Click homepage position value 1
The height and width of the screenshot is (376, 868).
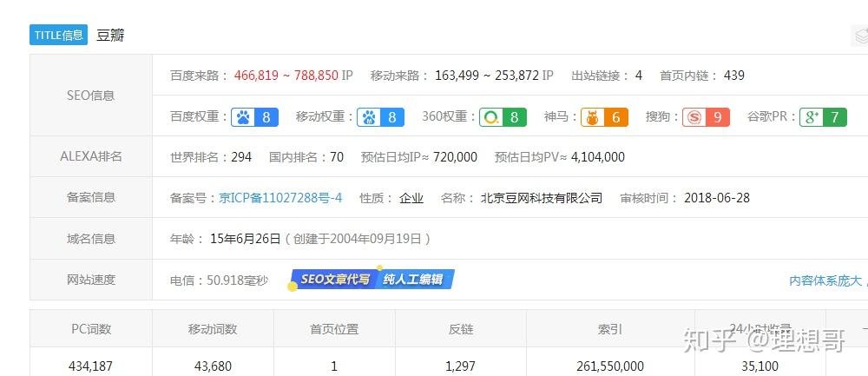(334, 366)
